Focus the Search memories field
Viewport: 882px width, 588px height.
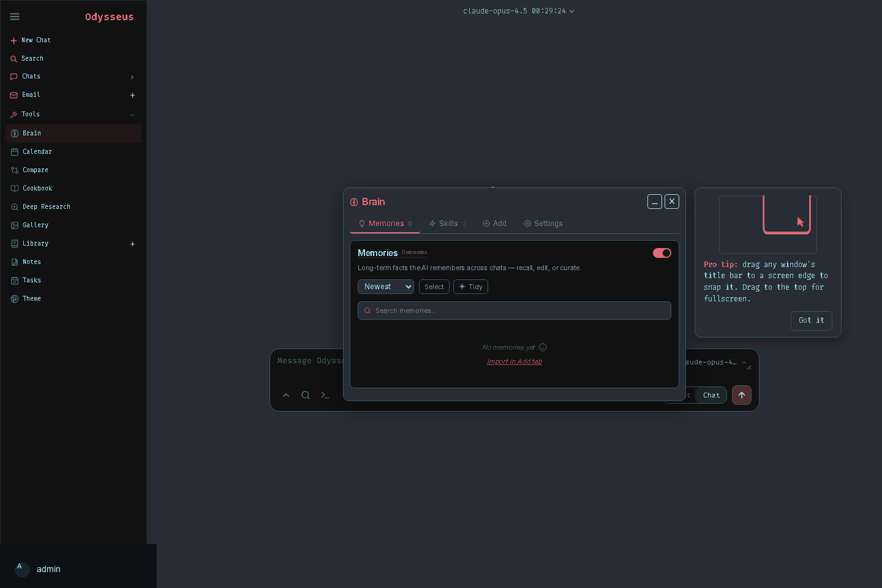pos(514,311)
